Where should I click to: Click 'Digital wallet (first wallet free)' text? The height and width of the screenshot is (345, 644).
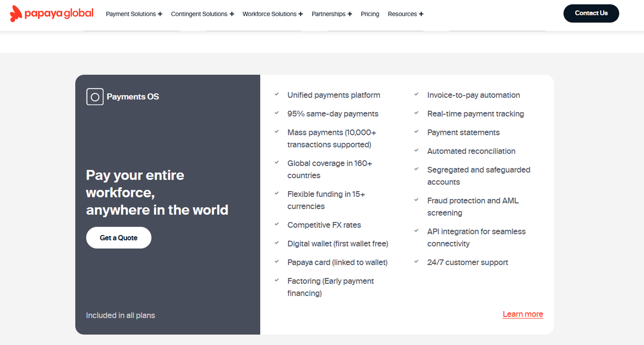[338, 244]
